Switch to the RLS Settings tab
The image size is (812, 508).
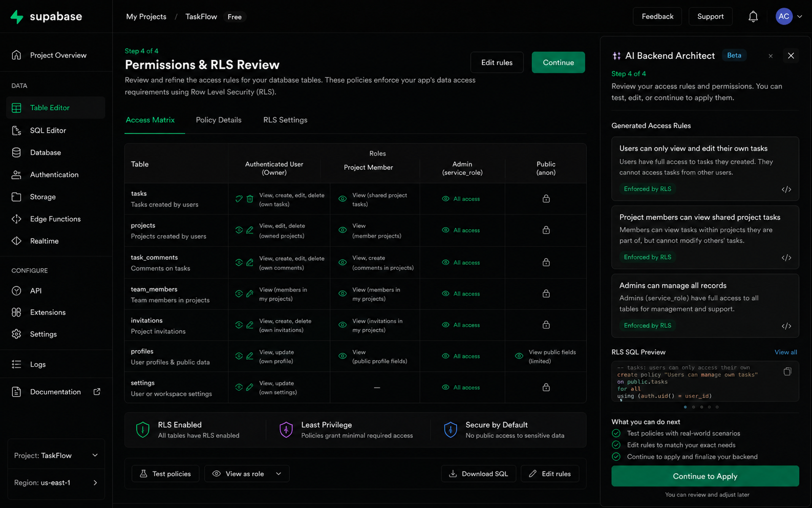click(x=285, y=120)
